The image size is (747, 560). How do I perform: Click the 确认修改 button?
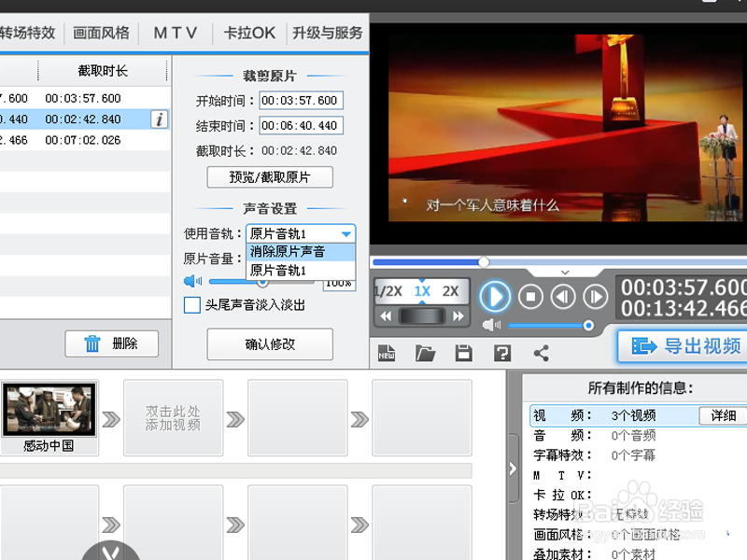(270, 343)
